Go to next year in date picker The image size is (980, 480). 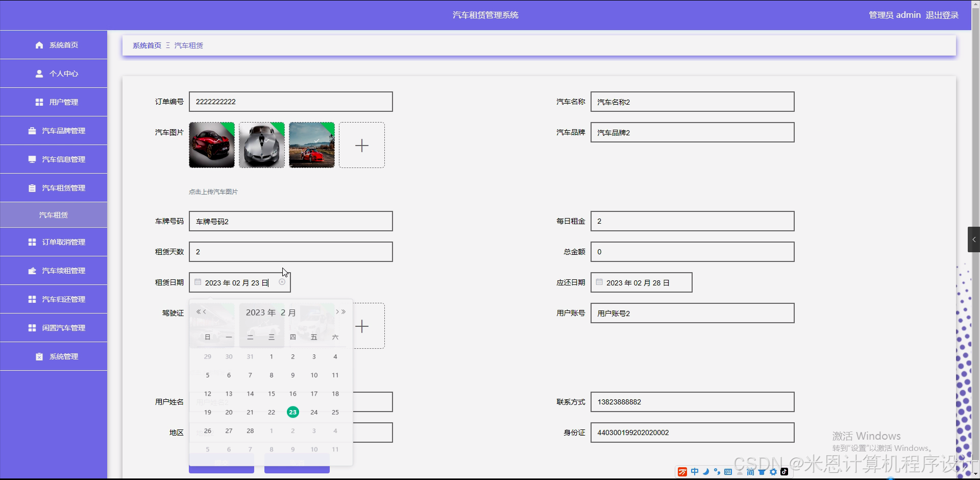coord(344,311)
